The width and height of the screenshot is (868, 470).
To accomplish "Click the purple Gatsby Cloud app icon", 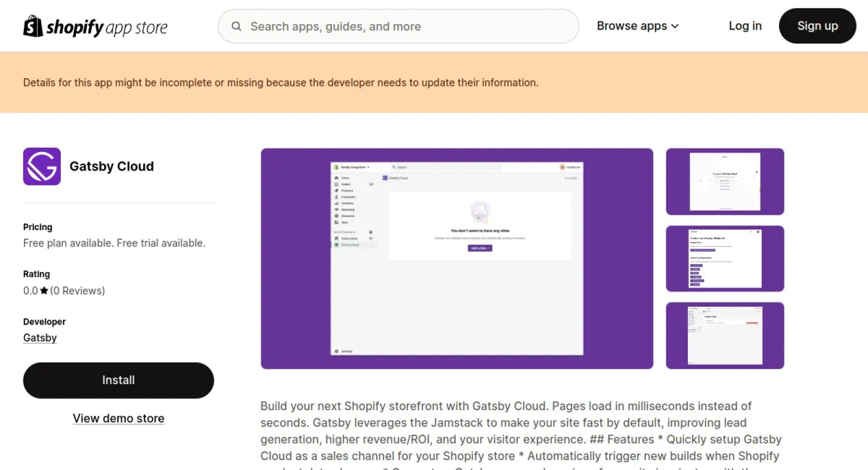I will [42, 166].
